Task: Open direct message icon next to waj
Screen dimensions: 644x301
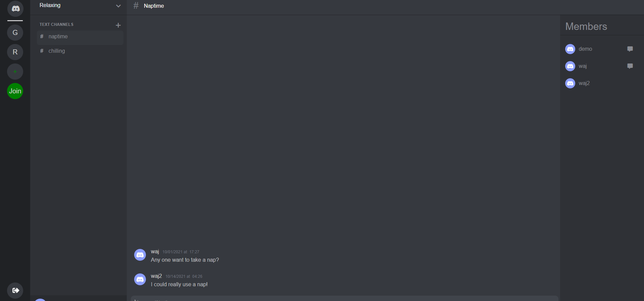Action: [630, 66]
